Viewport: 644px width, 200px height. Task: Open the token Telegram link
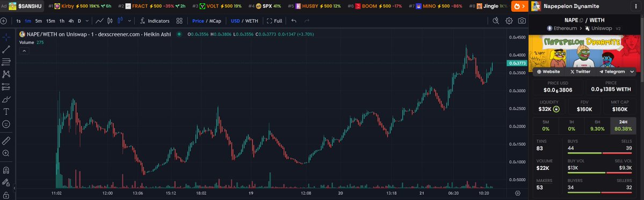(612, 71)
